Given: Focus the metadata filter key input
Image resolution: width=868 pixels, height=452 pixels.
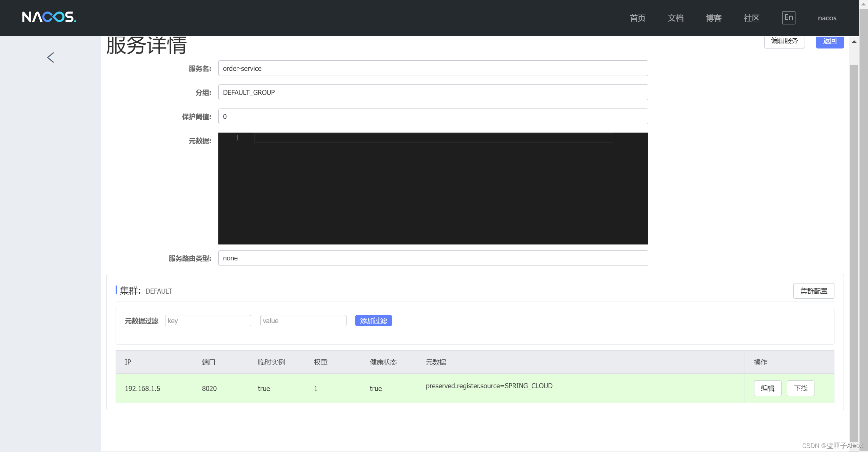Looking at the screenshot, I should point(208,321).
